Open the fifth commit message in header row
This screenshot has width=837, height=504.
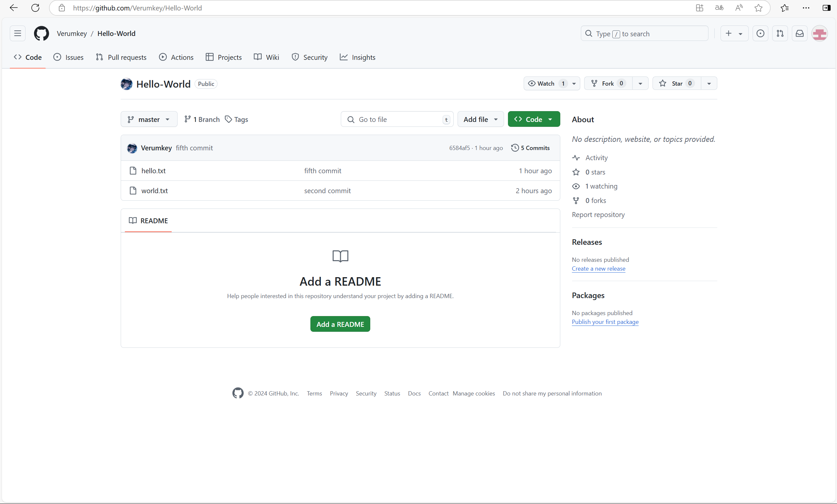click(194, 148)
